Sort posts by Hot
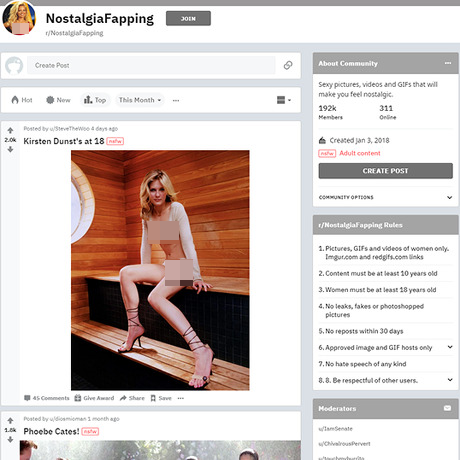The height and width of the screenshot is (460, 460). [22, 100]
